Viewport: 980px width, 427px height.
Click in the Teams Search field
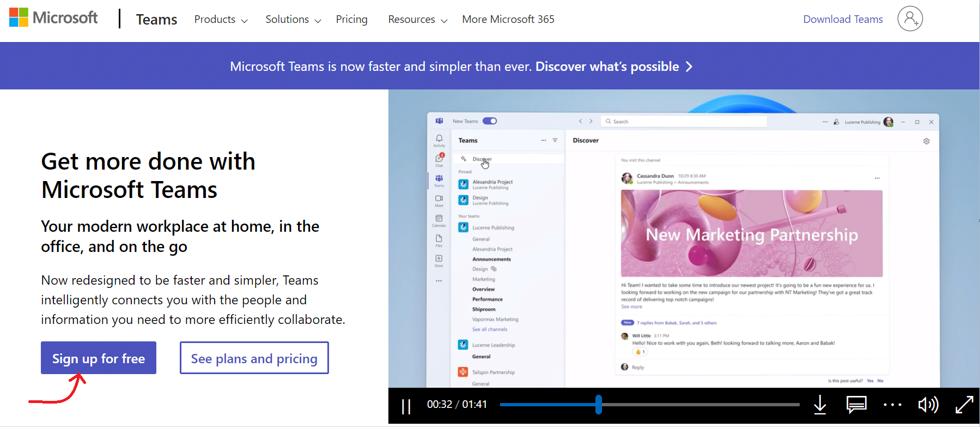[x=684, y=122]
